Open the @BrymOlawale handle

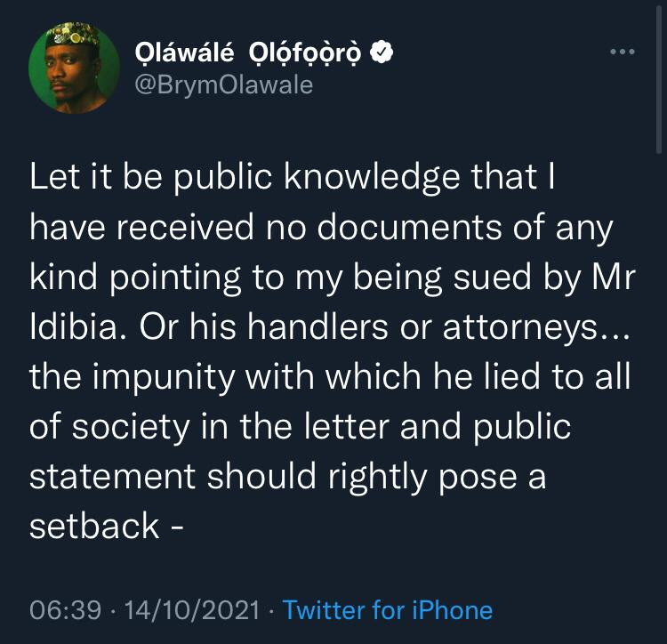(x=224, y=85)
